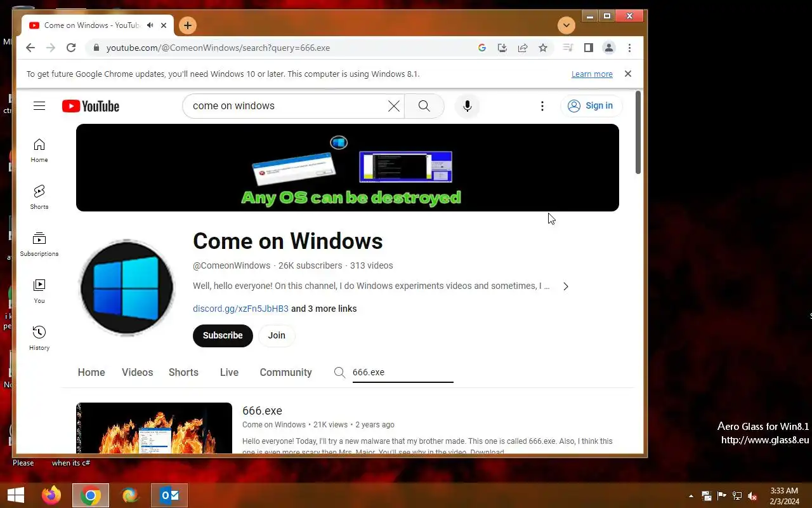Click '@ComeonWindows' channel handle

[232, 266]
